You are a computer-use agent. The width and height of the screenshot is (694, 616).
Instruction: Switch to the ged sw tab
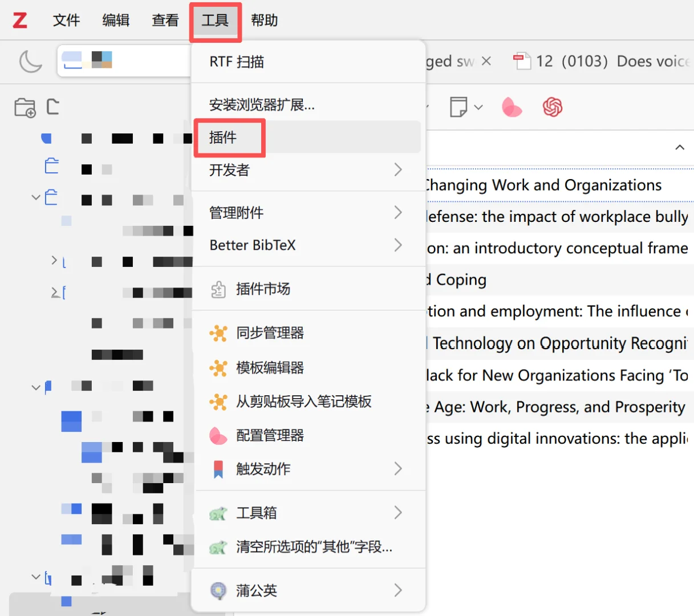coord(451,61)
